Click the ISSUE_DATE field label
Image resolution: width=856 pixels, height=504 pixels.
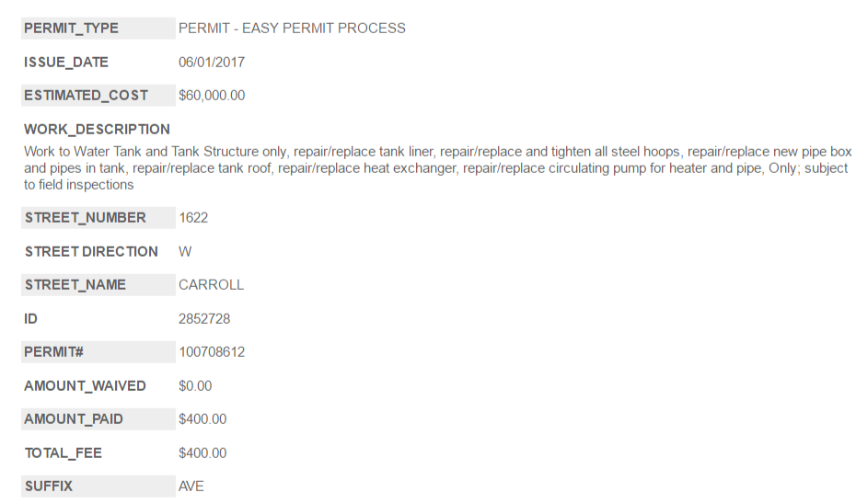click(x=66, y=63)
